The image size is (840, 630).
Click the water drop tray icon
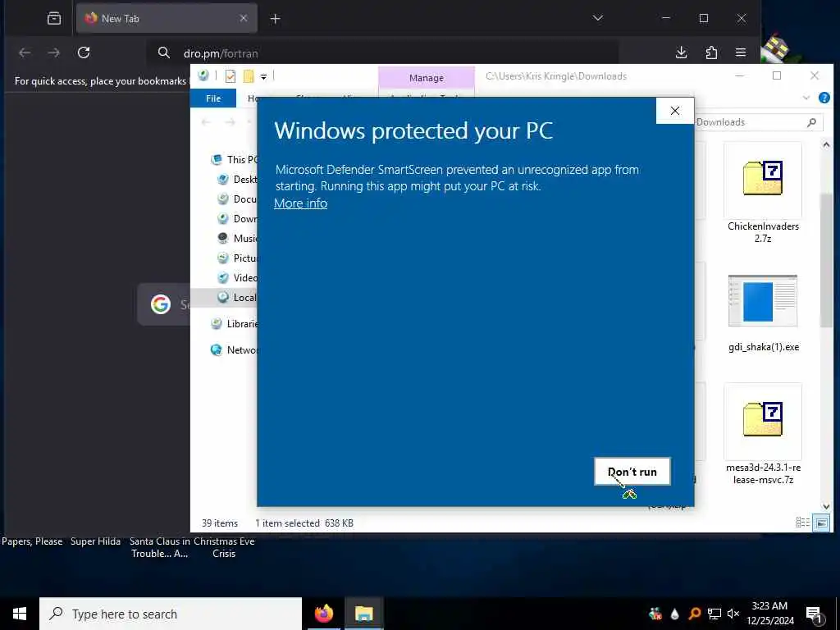(675, 614)
